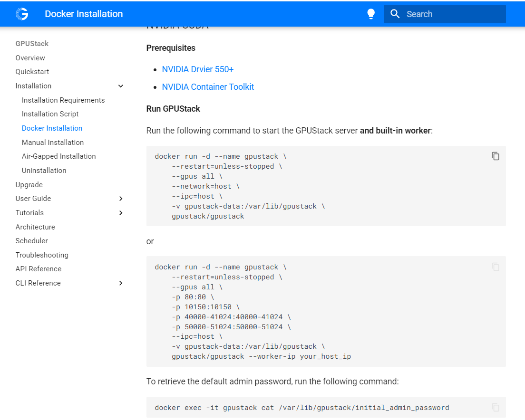Open the Uninstallation page
Screen dimensions: 525x420
click(x=44, y=171)
